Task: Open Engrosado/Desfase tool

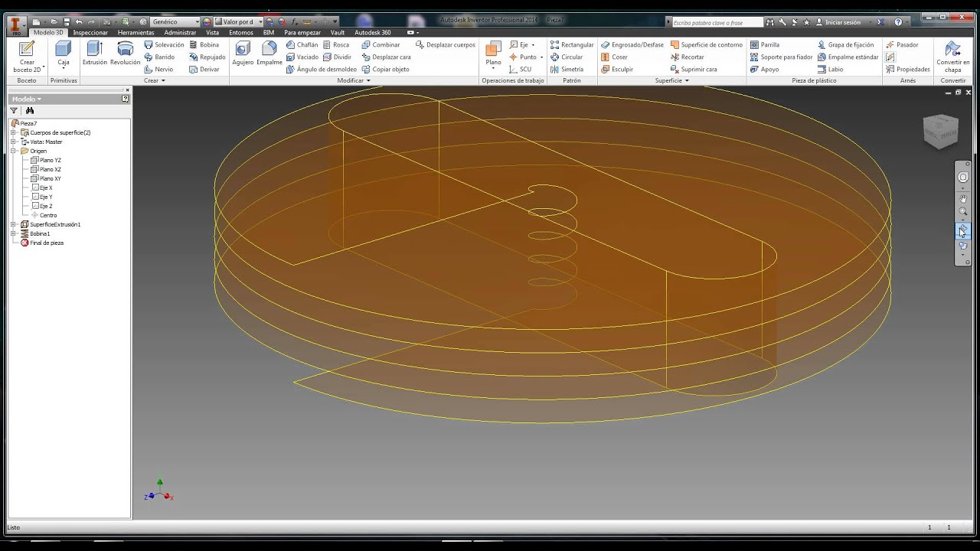Action: 632,44
